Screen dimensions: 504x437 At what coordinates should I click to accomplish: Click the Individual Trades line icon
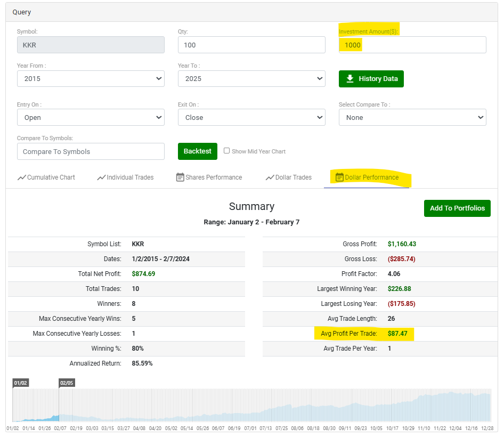click(101, 177)
